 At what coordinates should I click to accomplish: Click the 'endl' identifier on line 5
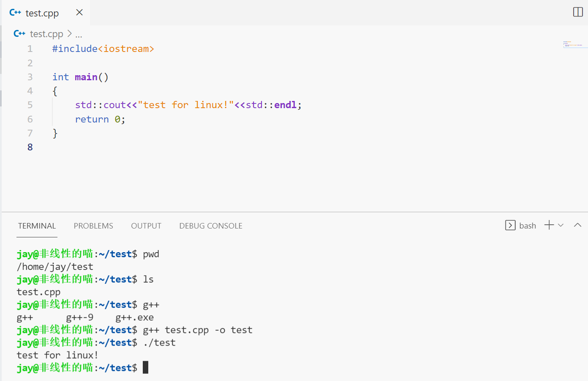pyautogui.click(x=286, y=105)
